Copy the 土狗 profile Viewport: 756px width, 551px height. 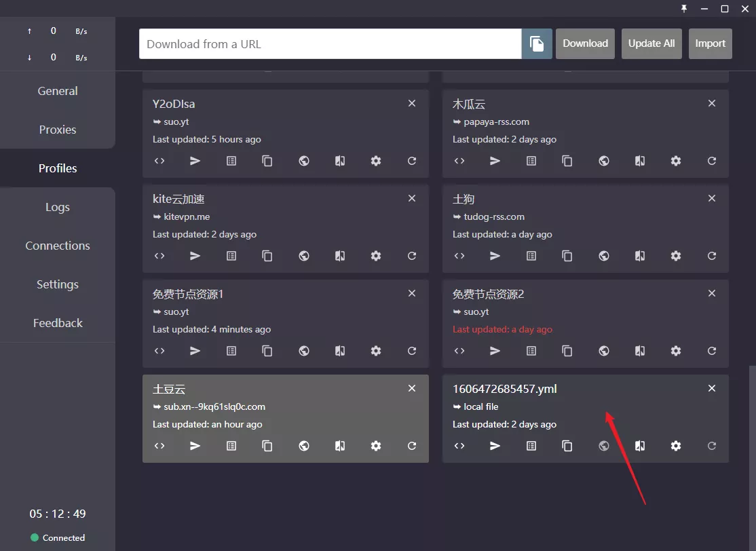[x=567, y=256]
